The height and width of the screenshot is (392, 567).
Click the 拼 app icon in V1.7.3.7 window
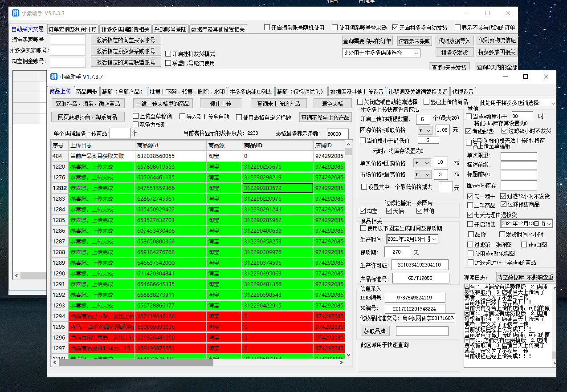(x=54, y=77)
